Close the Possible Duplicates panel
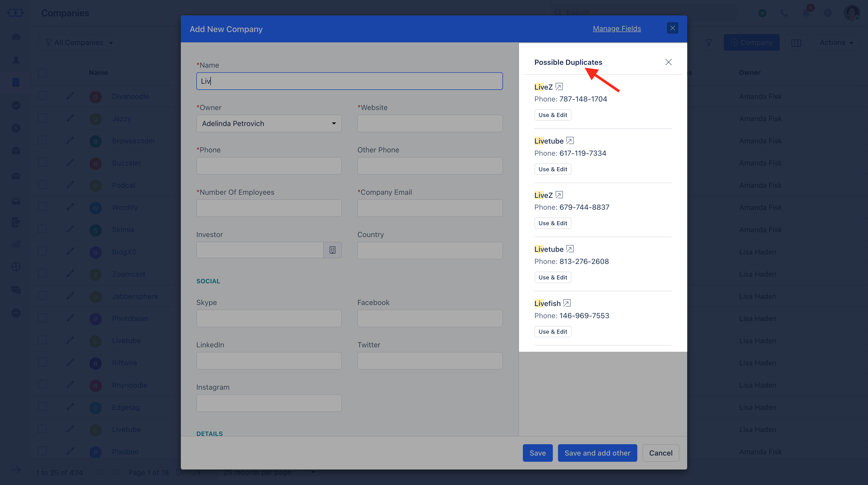Viewport: 868px width, 485px height. coord(669,62)
